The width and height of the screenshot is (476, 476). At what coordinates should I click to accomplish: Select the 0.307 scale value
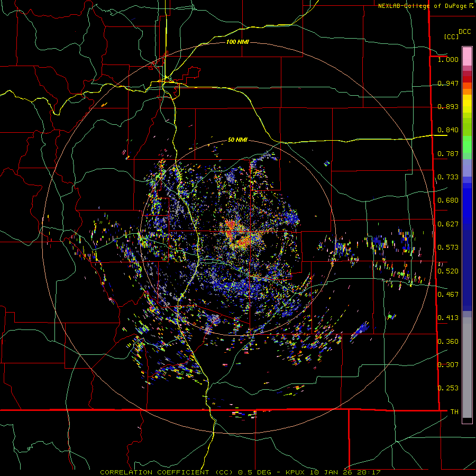pos(448,364)
